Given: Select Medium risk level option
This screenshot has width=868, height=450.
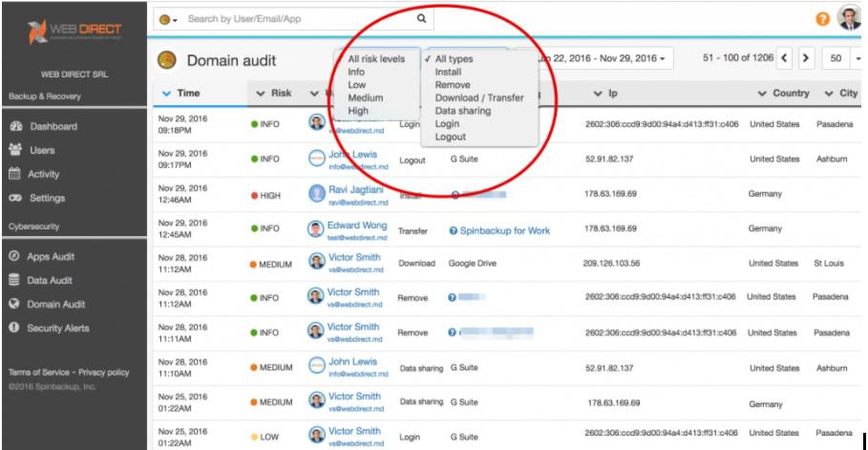Looking at the screenshot, I should [x=366, y=97].
